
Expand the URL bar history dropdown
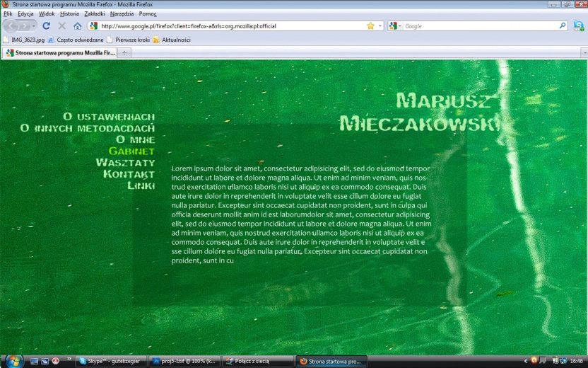tap(380, 26)
